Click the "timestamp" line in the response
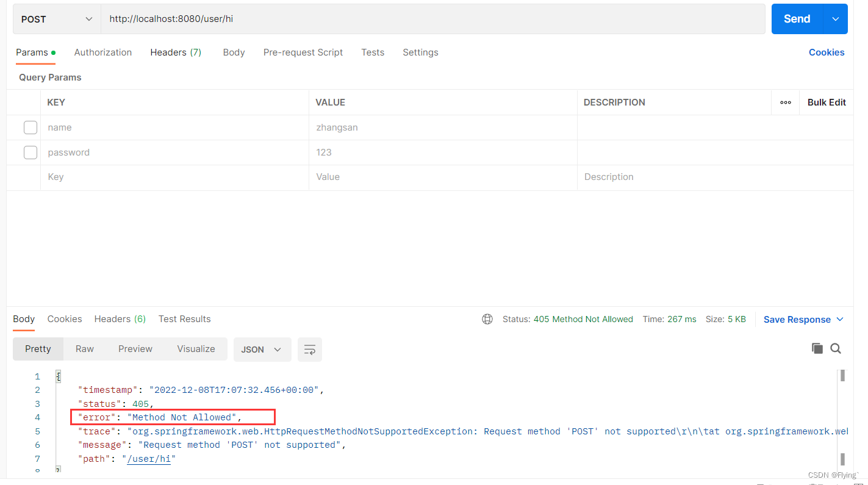Viewport: 868px width, 485px height. pos(201,390)
